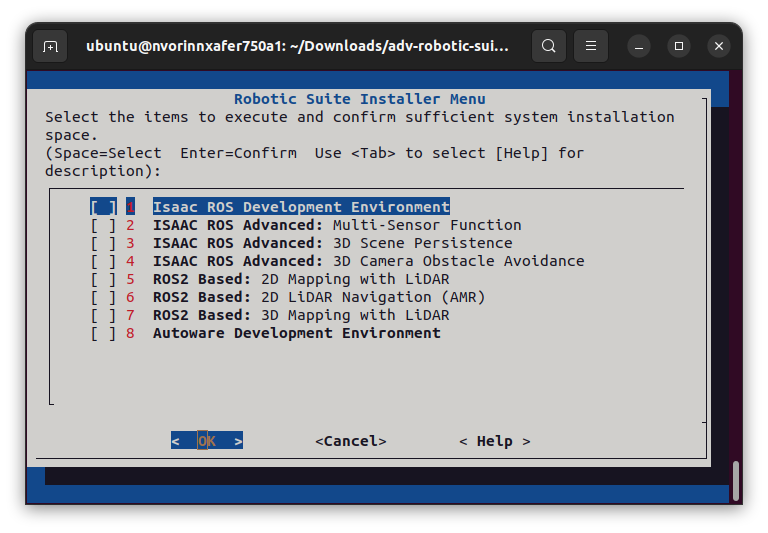Toggle checkbox for Multi-Sensor Function
Image resolution: width=768 pixels, height=533 pixels.
click(x=103, y=225)
